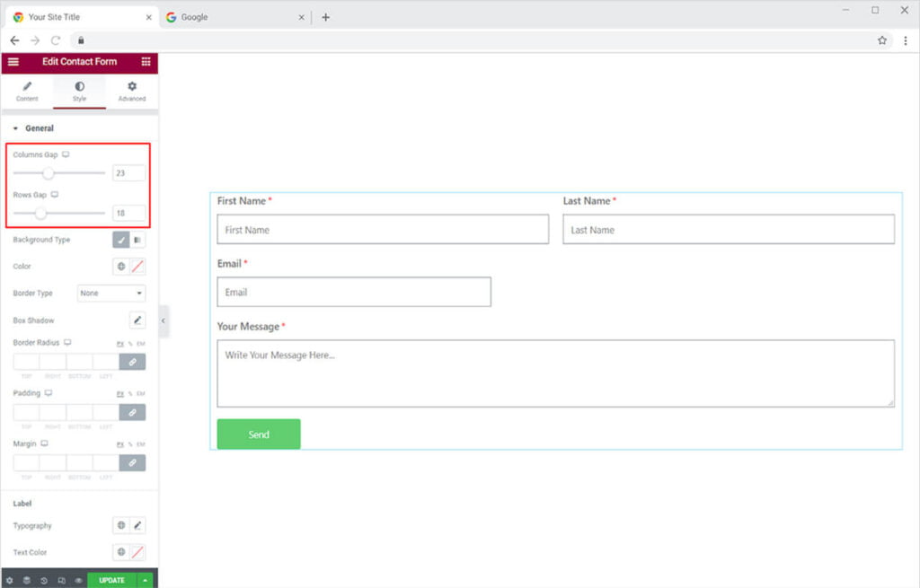Open the Border Type dropdown
Image resolution: width=920 pixels, height=588 pixels.
point(111,294)
